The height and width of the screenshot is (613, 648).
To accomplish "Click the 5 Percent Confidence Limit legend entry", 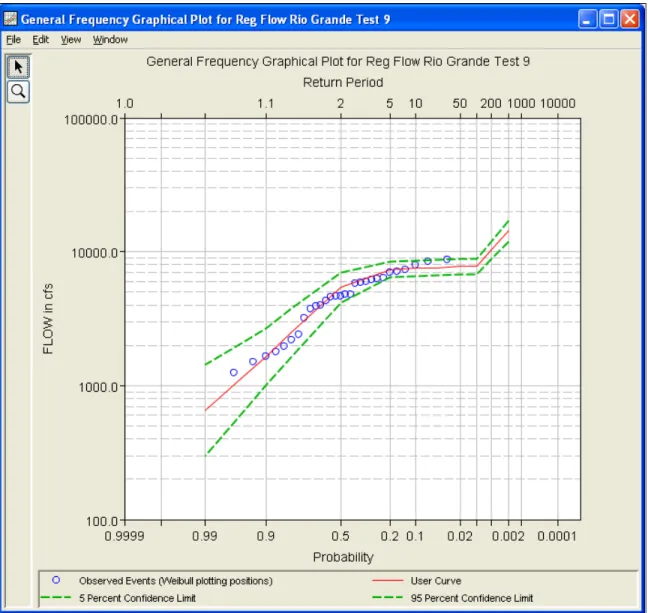I will [x=137, y=598].
